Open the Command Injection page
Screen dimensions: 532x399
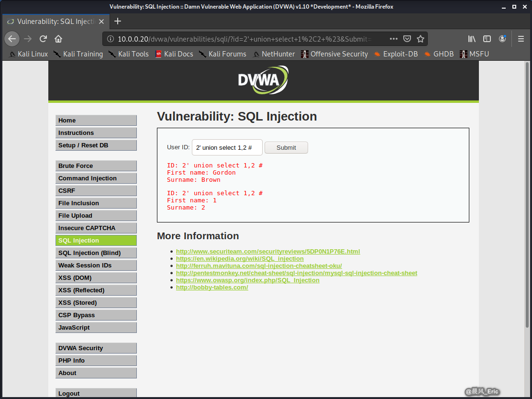[x=96, y=178]
